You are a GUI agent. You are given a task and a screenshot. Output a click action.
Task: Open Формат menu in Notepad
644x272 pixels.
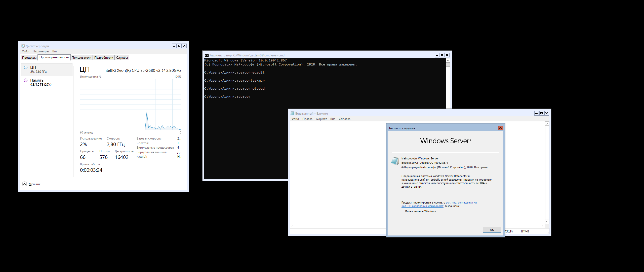point(321,119)
